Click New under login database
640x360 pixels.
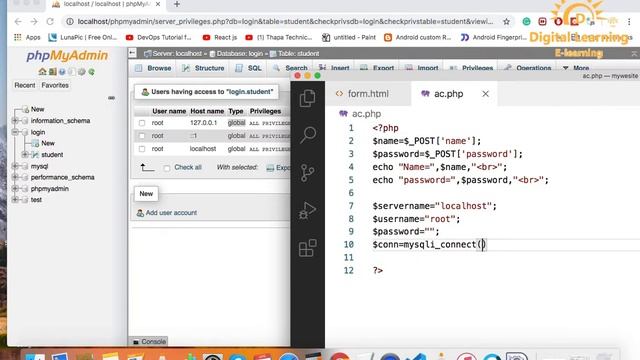tap(48, 143)
